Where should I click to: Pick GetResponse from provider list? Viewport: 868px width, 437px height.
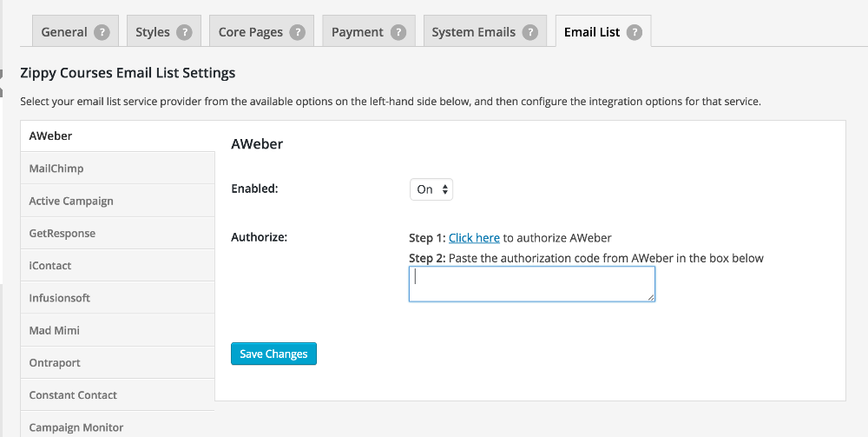point(117,233)
